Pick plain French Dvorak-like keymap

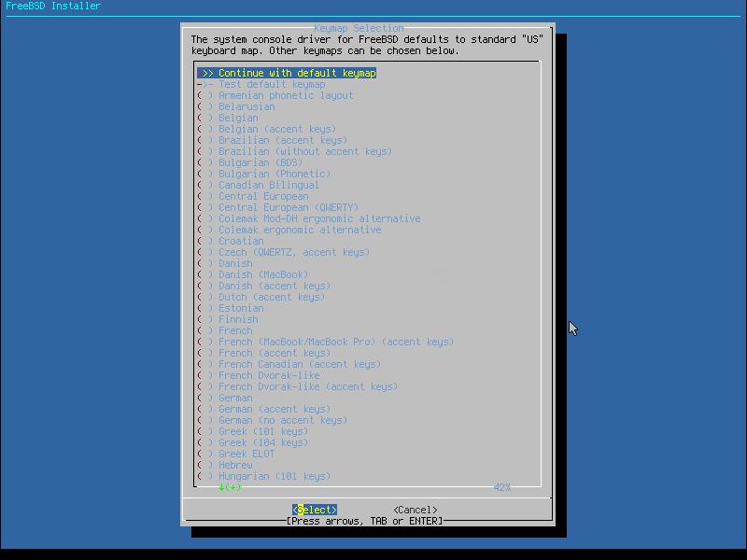click(259, 375)
